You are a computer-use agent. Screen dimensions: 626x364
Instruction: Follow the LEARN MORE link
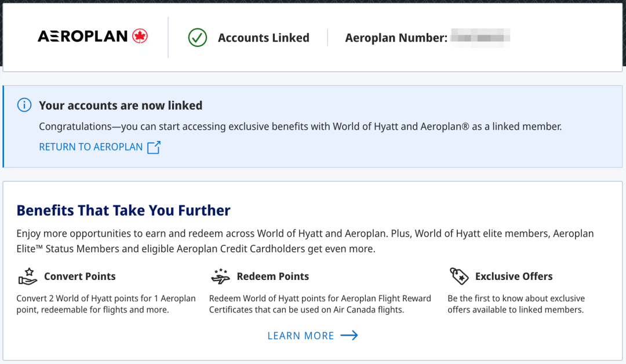(301, 336)
